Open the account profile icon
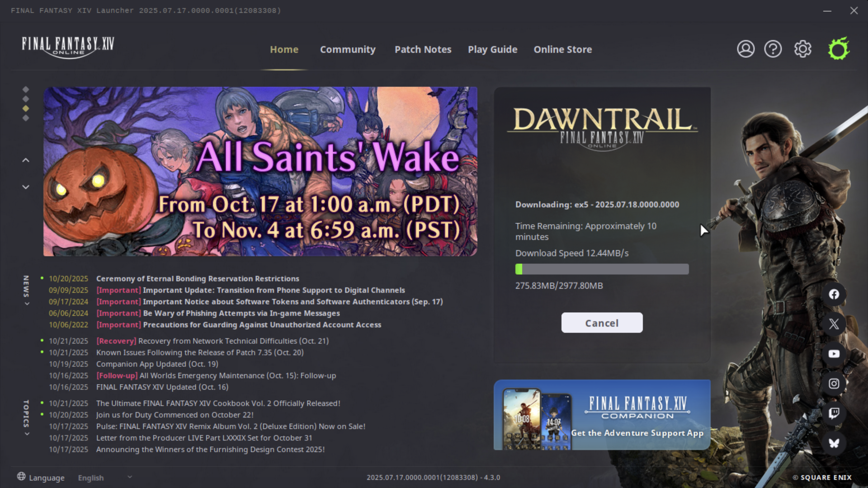This screenshot has height=488, width=868. pos(745,49)
